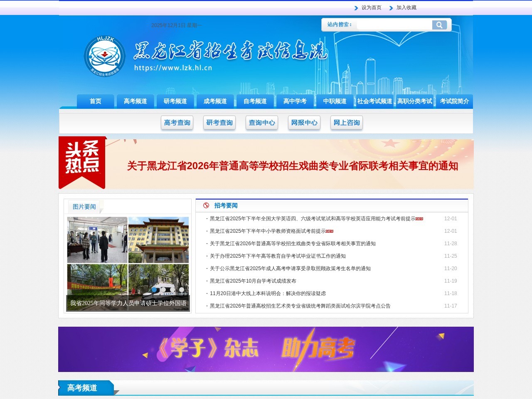Switch to the 首页 tab
This screenshot has height=399, width=532.
pyautogui.click(x=95, y=101)
